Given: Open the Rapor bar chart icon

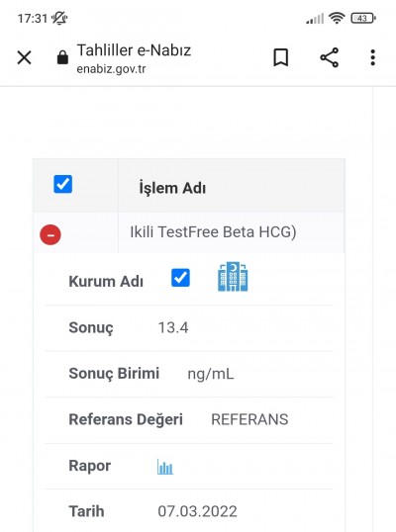Looking at the screenshot, I should 165,467.
